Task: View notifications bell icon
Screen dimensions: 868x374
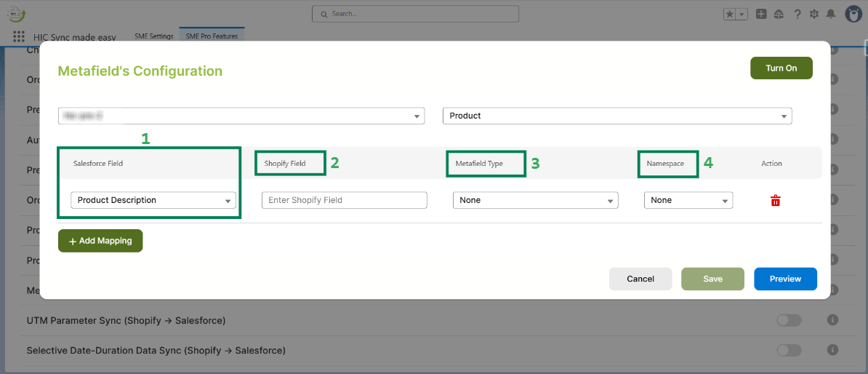Action: click(831, 14)
